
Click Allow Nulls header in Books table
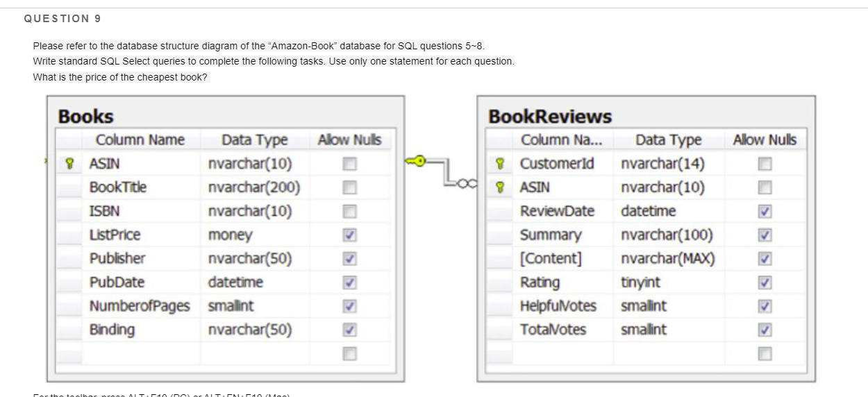pyautogui.click(x=349, y=140)
